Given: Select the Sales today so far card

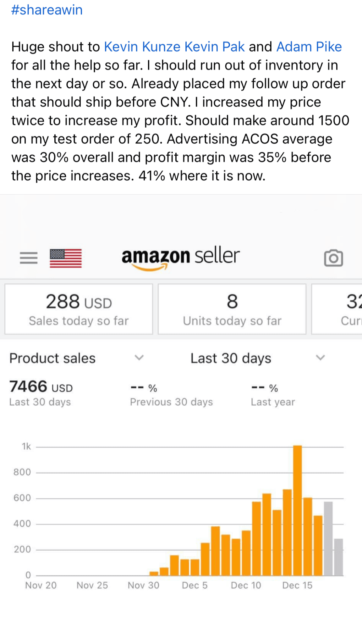Looking at the screenshot, I should click(x=79, y=309).
